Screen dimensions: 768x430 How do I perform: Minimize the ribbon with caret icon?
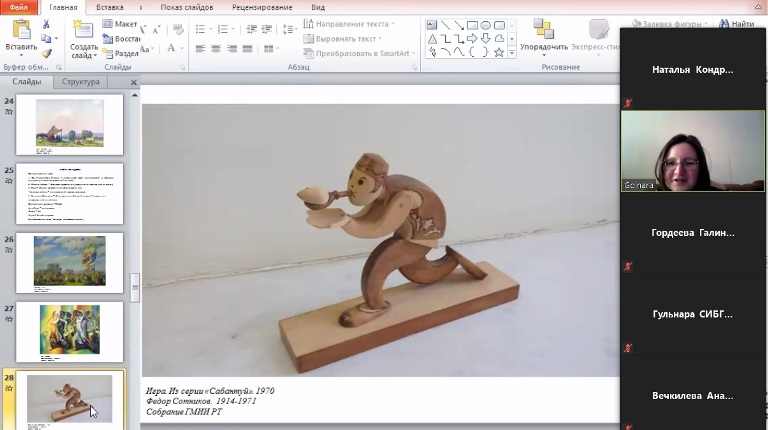click(x=758, y=7)
